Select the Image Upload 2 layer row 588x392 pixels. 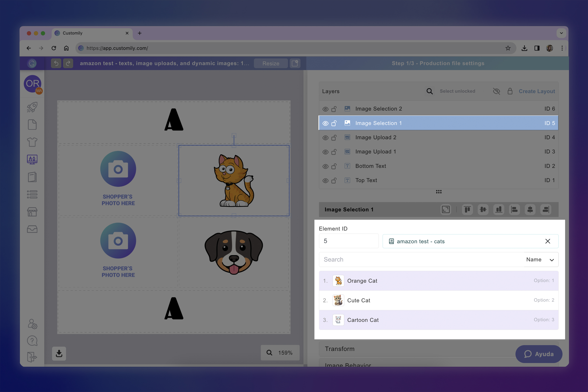coord(439,137)
